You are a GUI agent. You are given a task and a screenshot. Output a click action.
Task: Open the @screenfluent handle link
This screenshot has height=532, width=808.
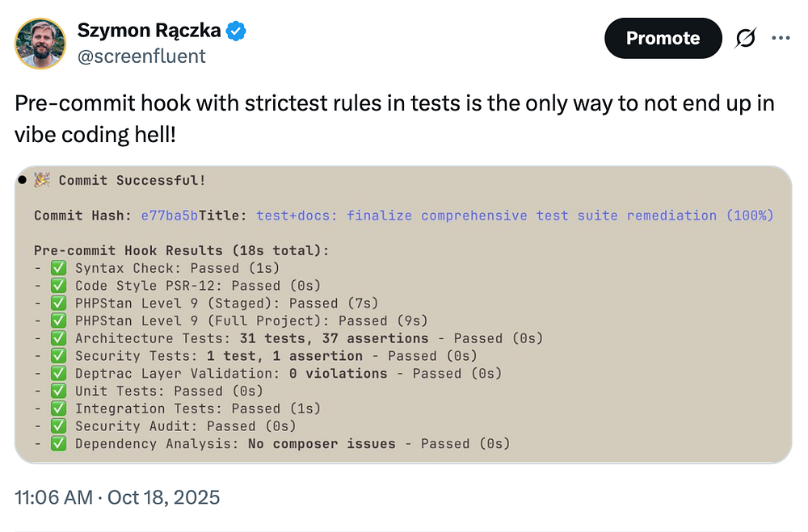[141, 56]
